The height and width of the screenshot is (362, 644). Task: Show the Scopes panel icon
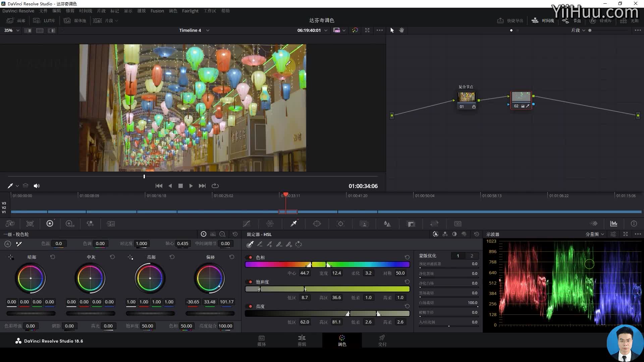[x=614, y=224]
